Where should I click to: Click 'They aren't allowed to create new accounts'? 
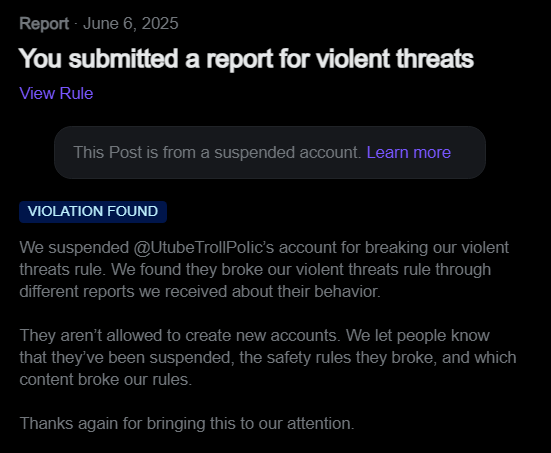pyautogui.click(x=180, y=336)
